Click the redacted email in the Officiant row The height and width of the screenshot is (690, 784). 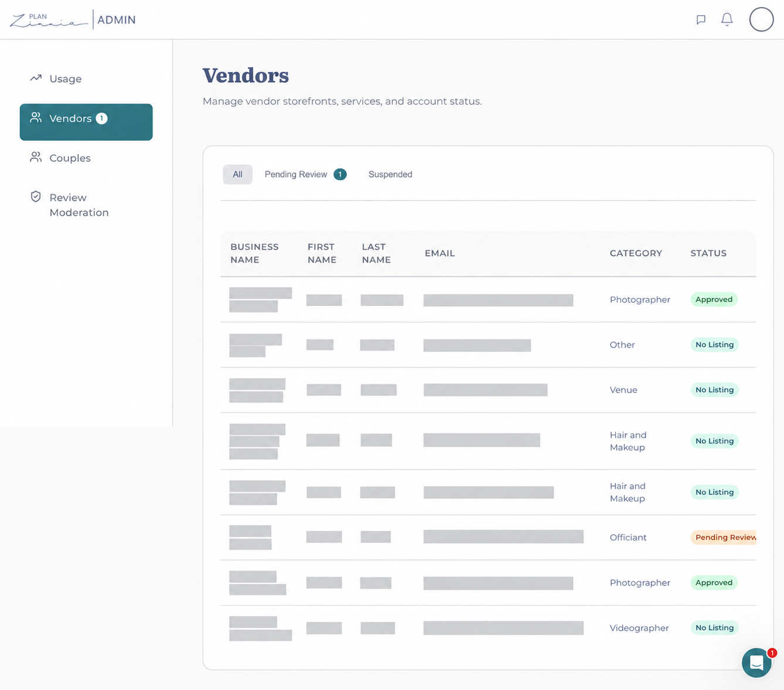click(503, 536)
